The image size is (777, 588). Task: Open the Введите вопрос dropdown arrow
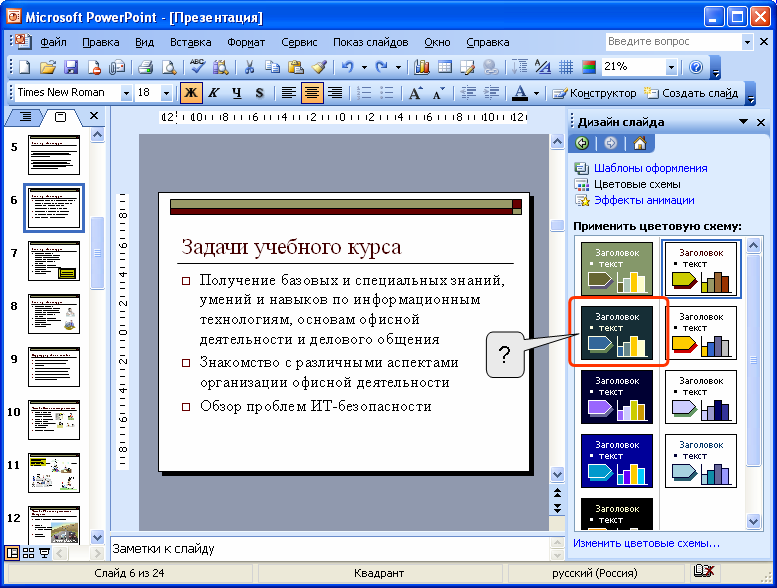click(747, 42)
